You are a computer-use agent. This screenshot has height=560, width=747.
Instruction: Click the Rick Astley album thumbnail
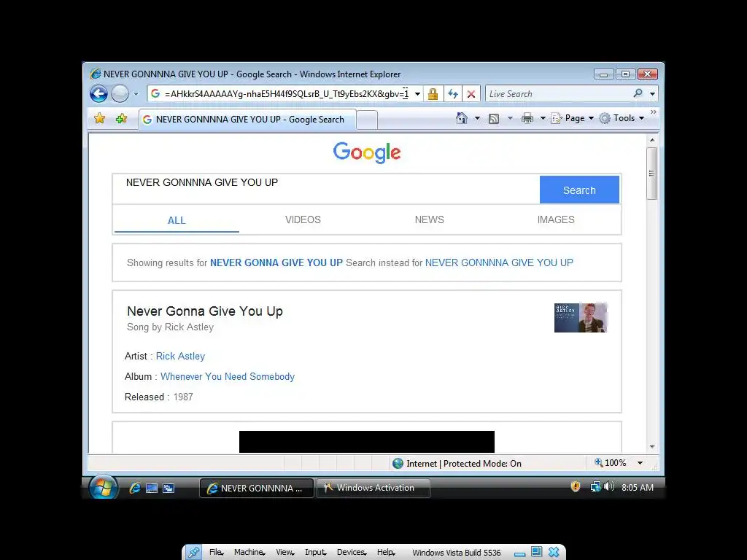[581, 318]
